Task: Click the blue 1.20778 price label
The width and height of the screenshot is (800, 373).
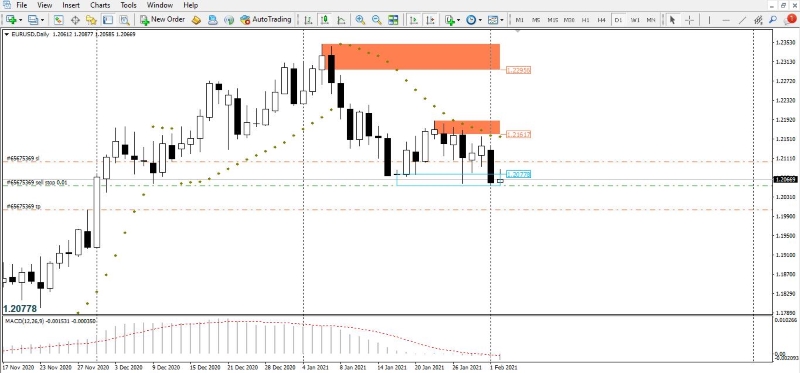Action: [518, 175]
